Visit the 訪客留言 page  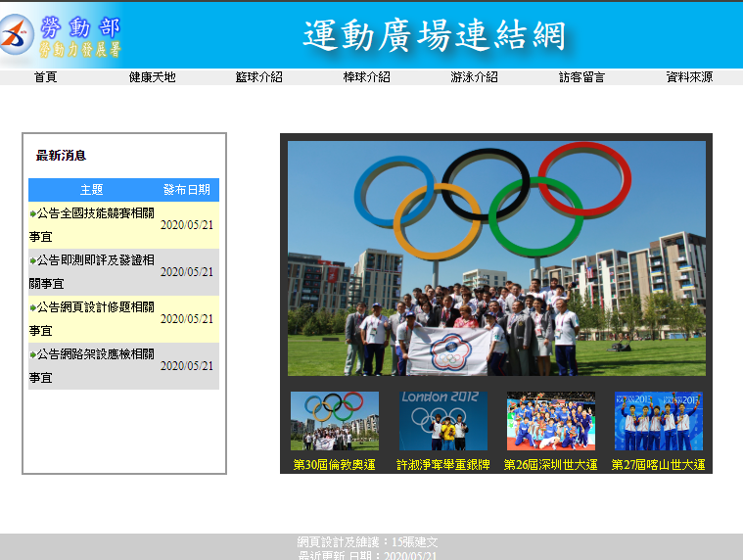[581, 77]
